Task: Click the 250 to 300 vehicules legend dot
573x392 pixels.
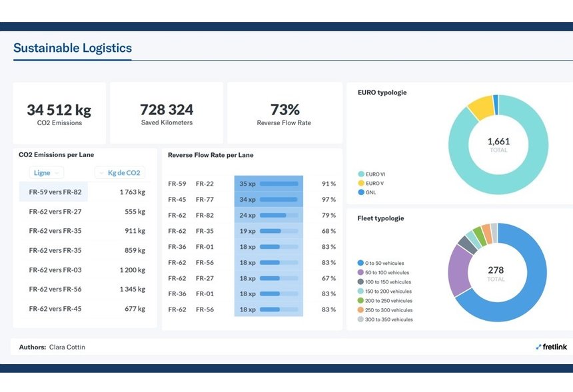Action: coord(360,310)
